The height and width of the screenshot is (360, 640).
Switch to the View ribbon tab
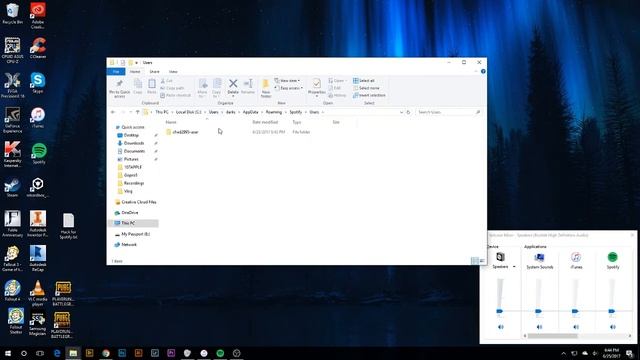coord(173,71)
